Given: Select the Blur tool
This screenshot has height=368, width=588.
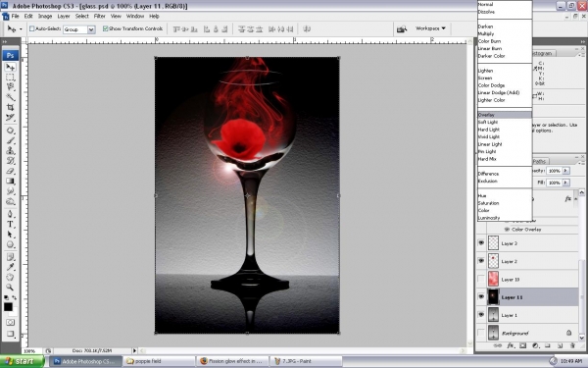Looking at the screenshot, I should pos(10,191).
